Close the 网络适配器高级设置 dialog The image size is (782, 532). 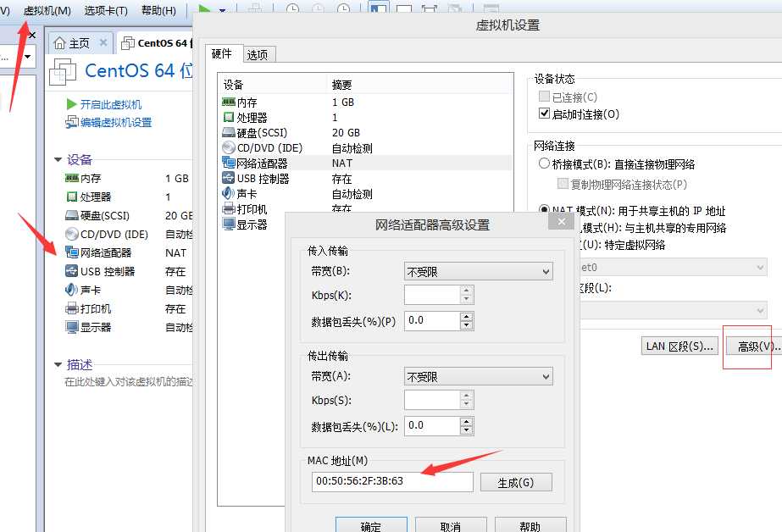coord(561,221)
